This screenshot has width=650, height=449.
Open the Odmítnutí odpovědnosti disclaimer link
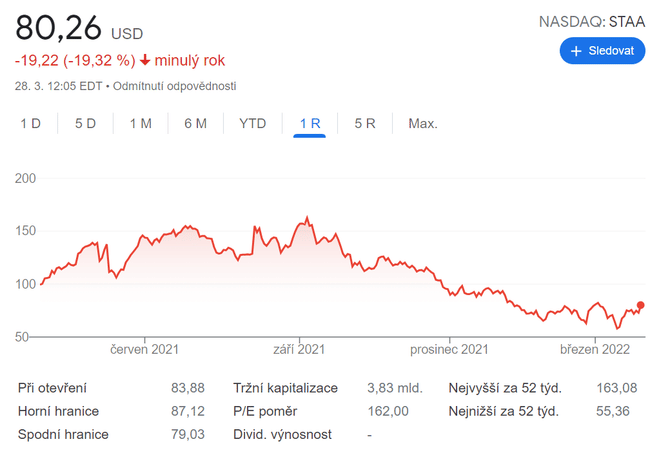pyautogui.click(x=175, y=86)
